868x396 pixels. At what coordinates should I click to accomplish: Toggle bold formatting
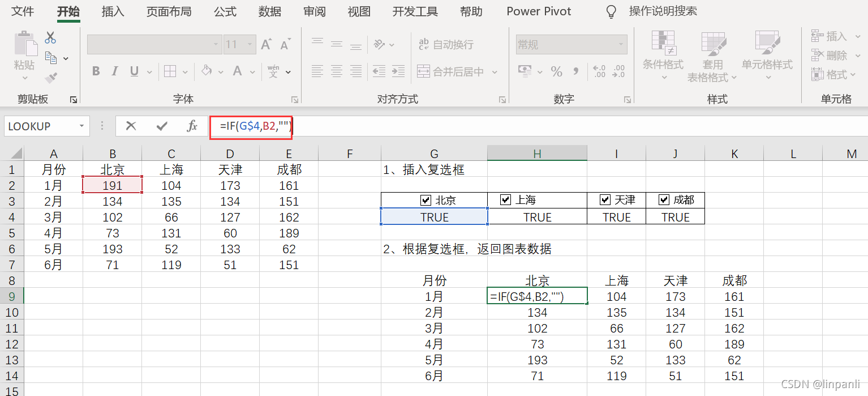(96, 71)
